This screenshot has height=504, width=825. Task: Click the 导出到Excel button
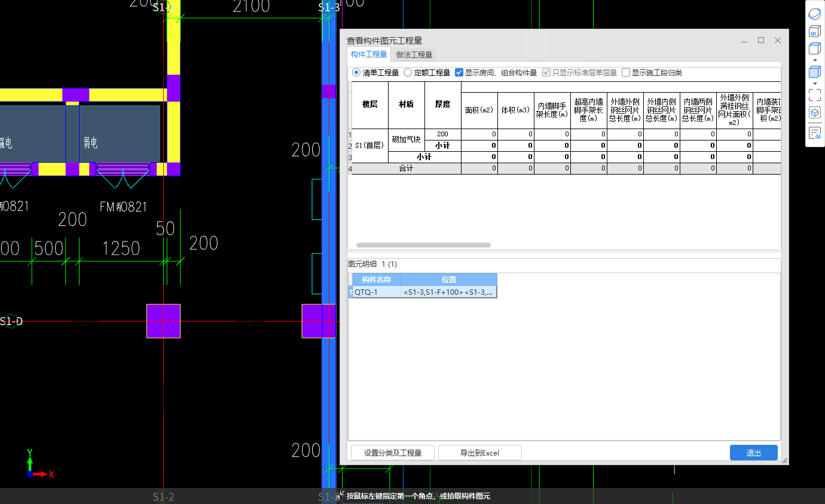tap(479, 453)
